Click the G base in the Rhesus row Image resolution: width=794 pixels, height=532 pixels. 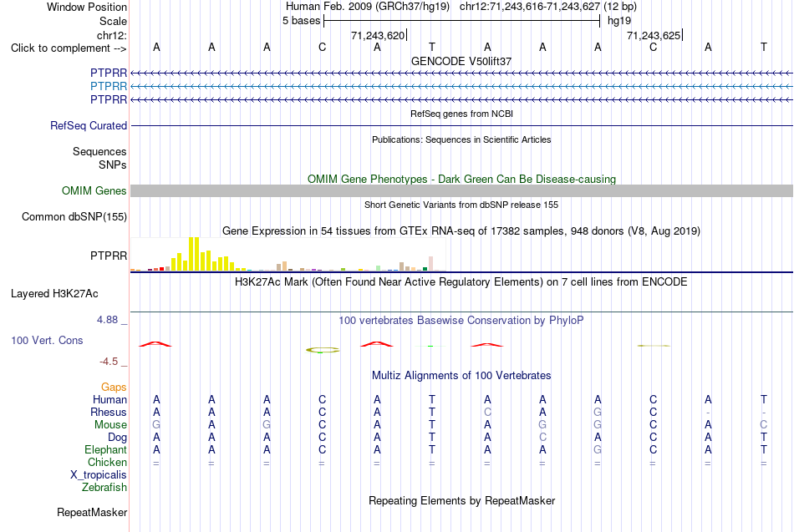tap(598, 412)
